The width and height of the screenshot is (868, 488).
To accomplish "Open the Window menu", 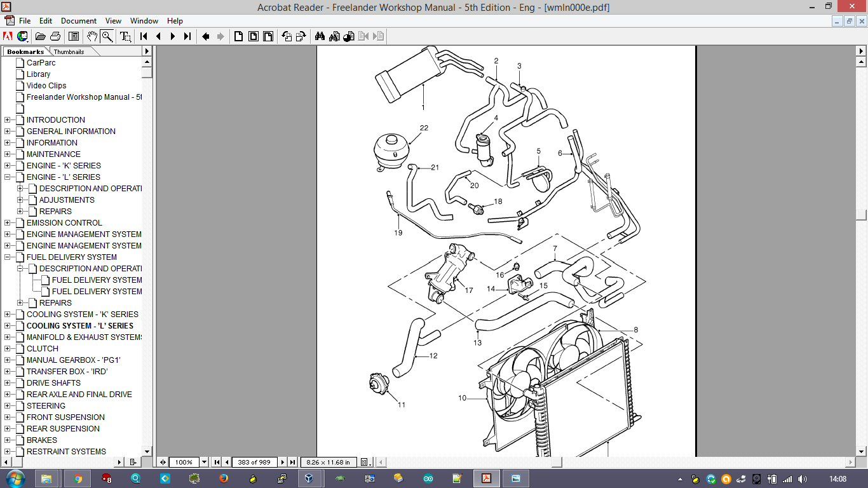I will (144, 21).
